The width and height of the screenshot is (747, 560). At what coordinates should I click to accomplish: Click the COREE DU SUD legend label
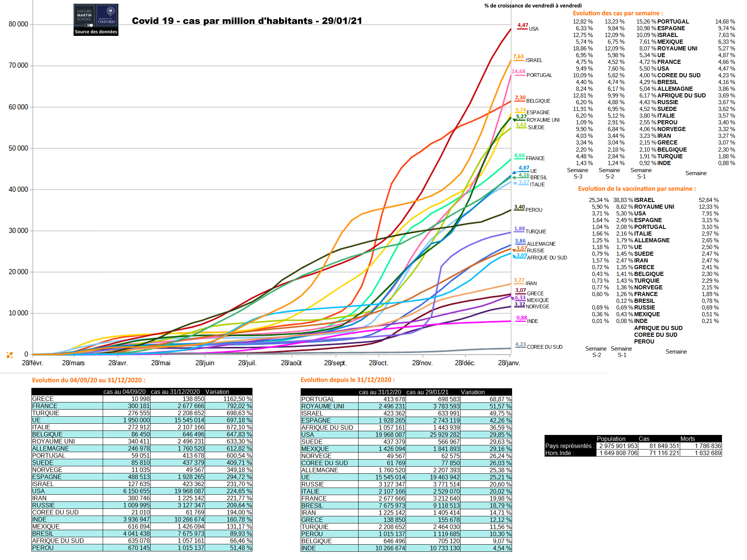(x=545, y=347)
